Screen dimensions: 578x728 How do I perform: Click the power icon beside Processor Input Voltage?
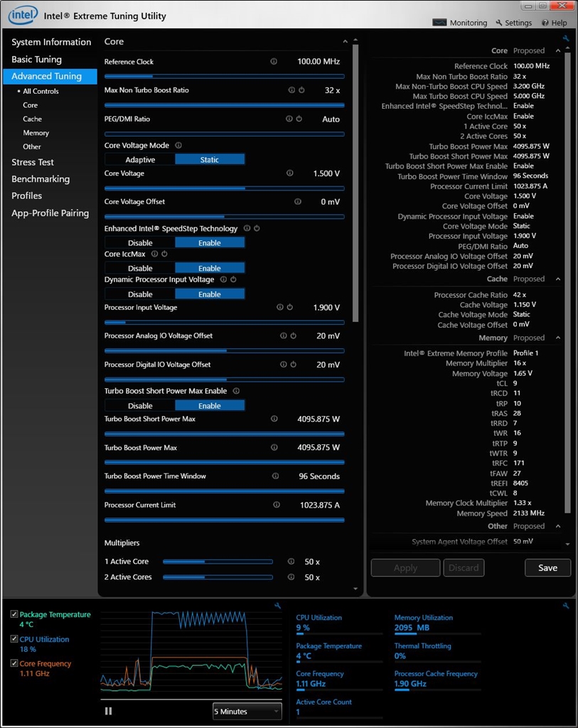coord(289,307)
